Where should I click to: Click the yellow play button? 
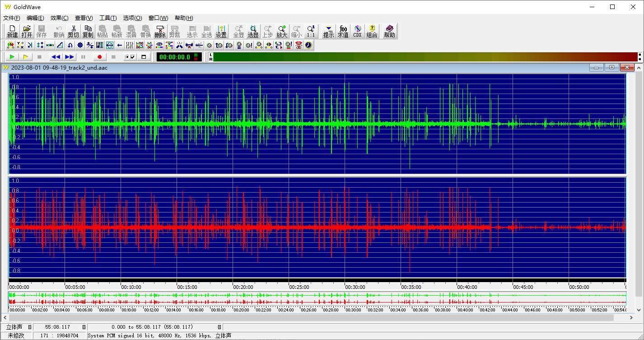tap(26, 57)
